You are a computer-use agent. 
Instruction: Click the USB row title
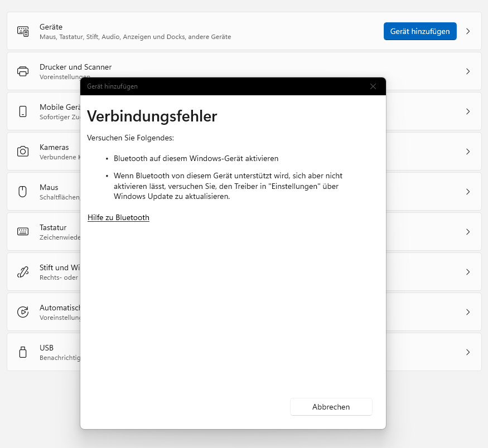46,348
